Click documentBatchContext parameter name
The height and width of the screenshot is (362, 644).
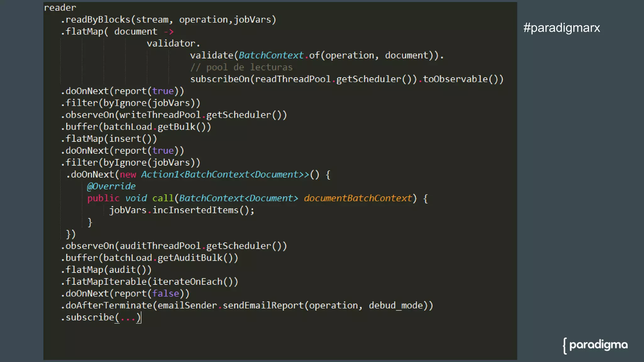358,198
